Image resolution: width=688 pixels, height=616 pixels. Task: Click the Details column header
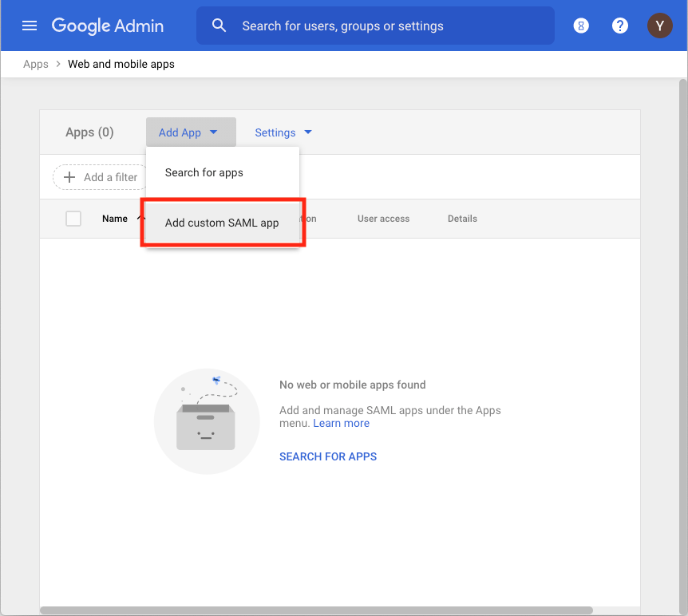(462, 219)
